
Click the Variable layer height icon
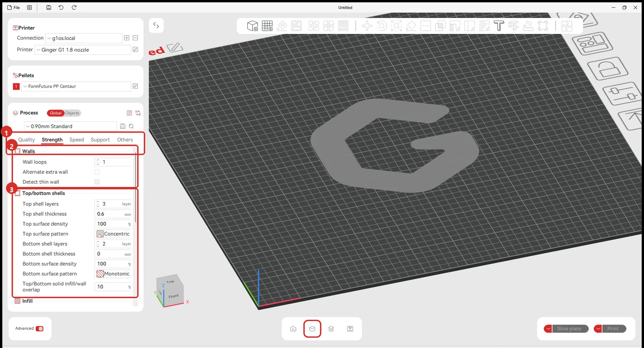click(343, 26)
